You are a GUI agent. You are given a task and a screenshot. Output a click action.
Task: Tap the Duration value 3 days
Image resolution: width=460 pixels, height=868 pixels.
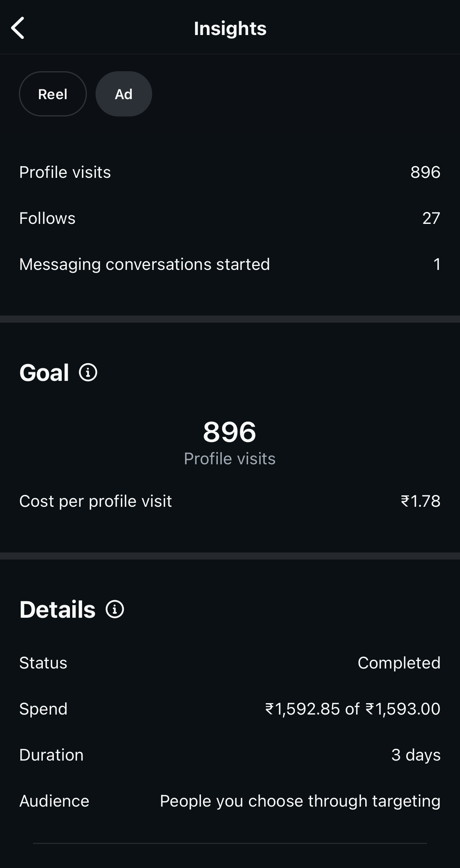pos(416,755)
